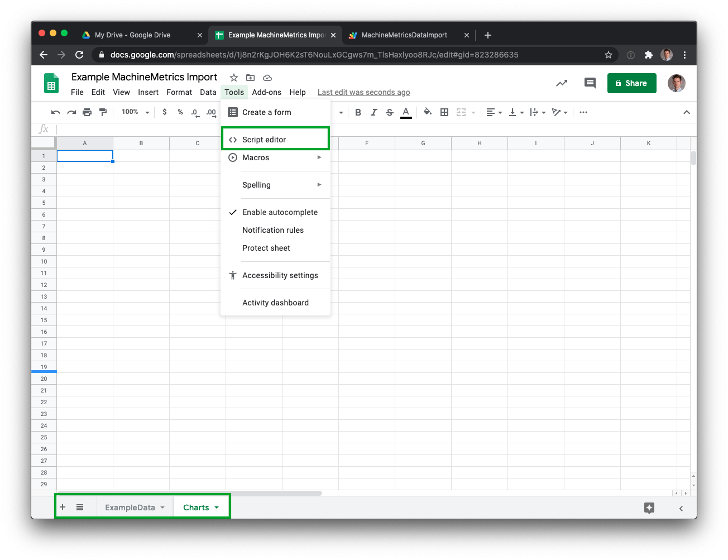Show side panel with bottom-right chevron
The height and width of the screenshot is (560, 728).
tap(681, 508)
